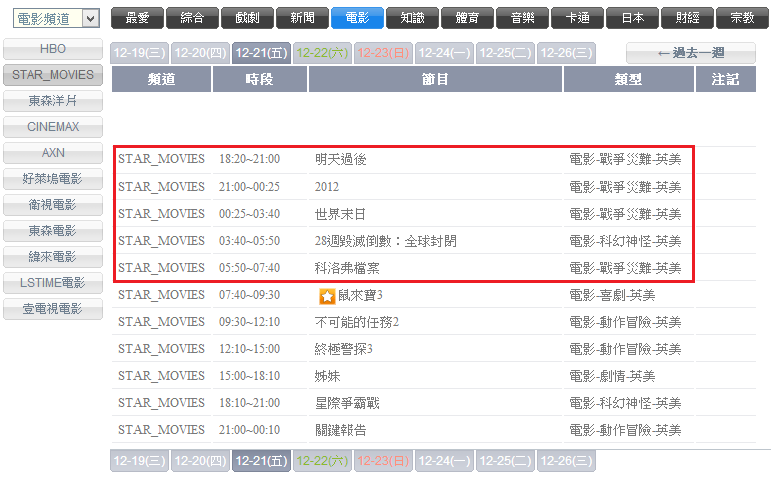Switch to bottom date tab 12-25(二)
Screen dimensions: 773x478
[505, 461]
